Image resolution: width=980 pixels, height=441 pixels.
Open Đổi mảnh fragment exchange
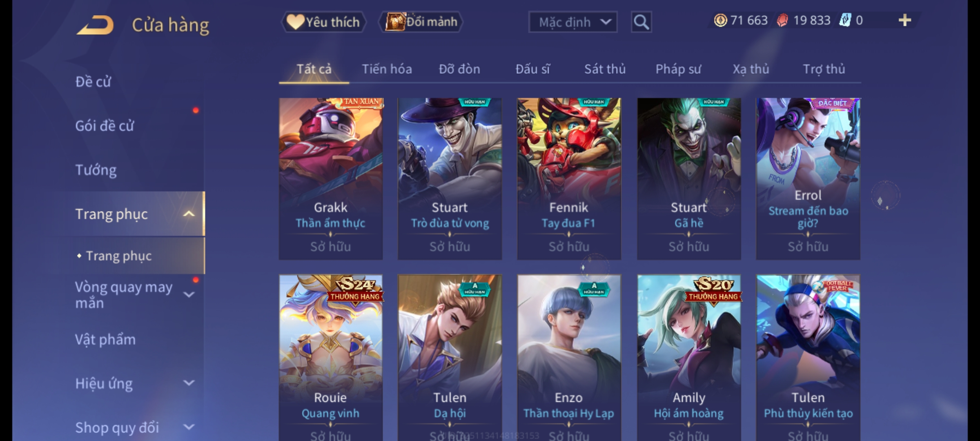click(421, 22)
